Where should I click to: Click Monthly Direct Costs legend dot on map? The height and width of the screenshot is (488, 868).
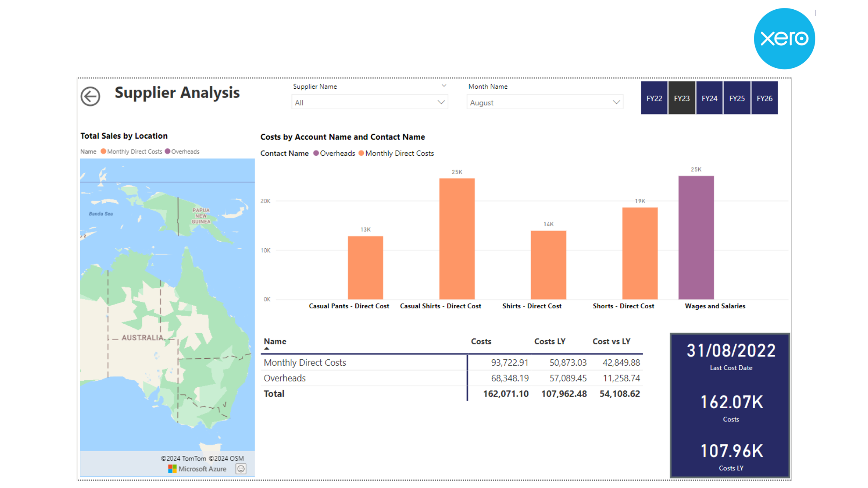click(103, 151)
